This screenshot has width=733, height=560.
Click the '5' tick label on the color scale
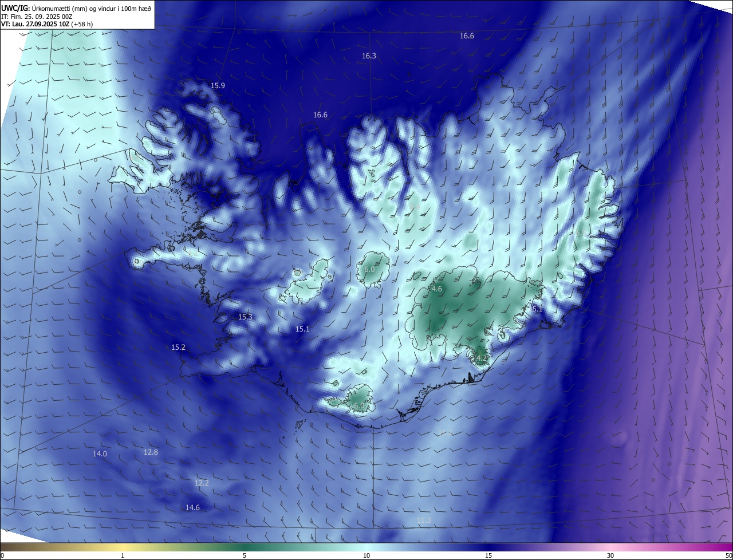tap(245, 555)
